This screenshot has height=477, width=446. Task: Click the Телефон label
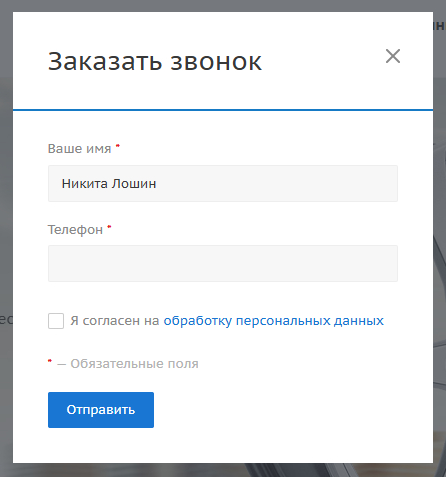click(75, 230)
